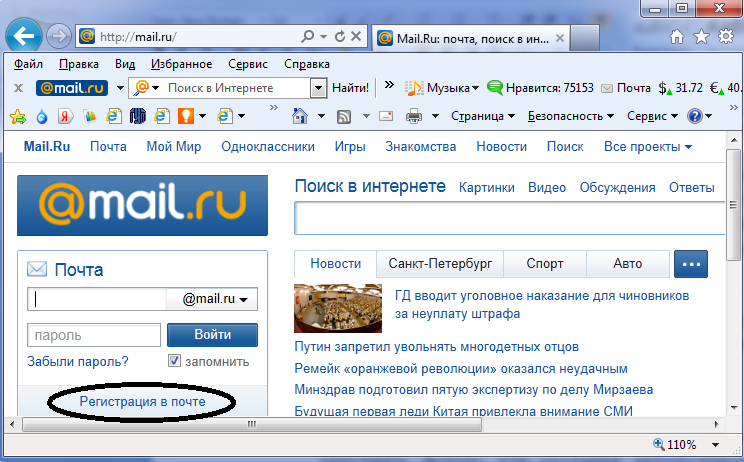Click the Refresh icon in address bar
744x462 pixels.
[x=341, y=36]
